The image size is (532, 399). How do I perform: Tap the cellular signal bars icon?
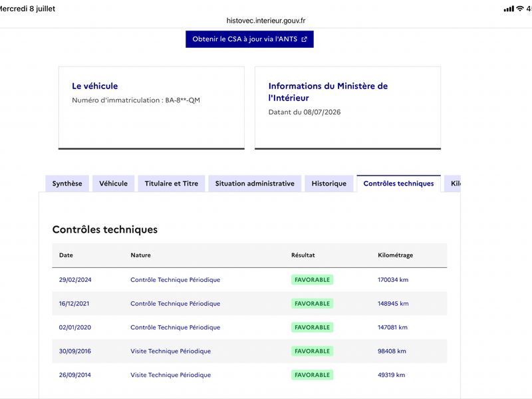[509, 9]
